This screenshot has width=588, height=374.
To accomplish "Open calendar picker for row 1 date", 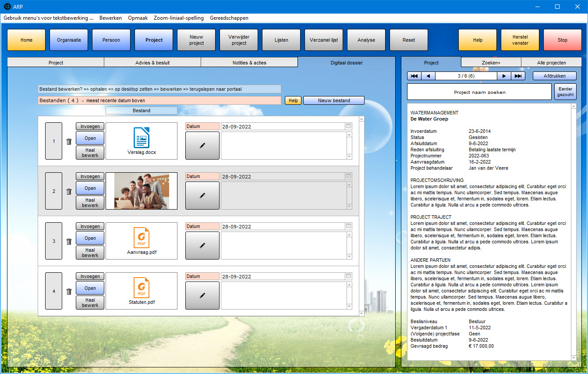I will [348, 126].
